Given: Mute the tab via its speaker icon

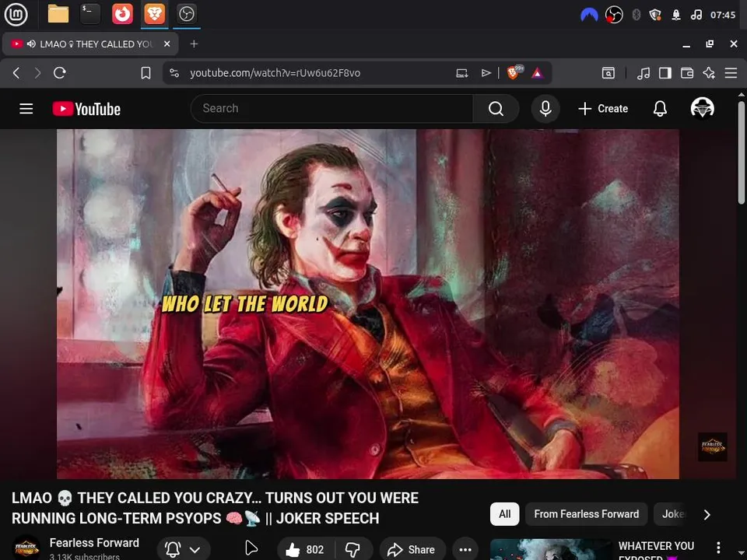Looking at the screenshot, I should click(x=31, y=44).
